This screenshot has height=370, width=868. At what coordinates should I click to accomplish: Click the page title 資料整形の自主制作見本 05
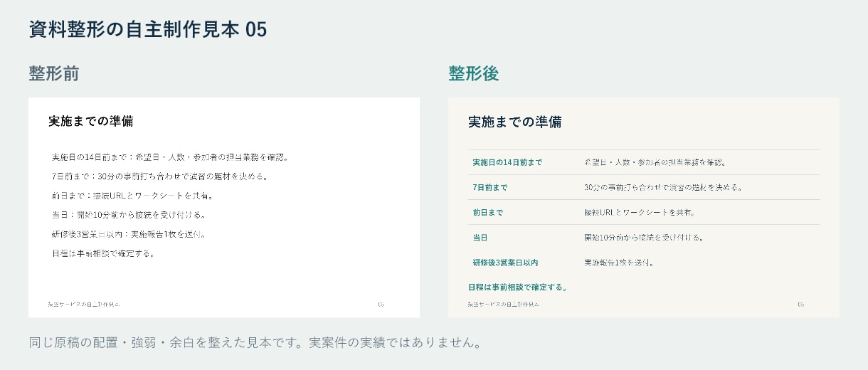(148, 29)
